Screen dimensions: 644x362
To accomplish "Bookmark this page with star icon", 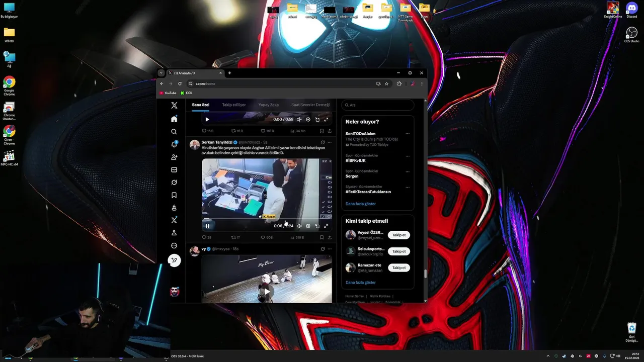I will click(x=386, y=83).
